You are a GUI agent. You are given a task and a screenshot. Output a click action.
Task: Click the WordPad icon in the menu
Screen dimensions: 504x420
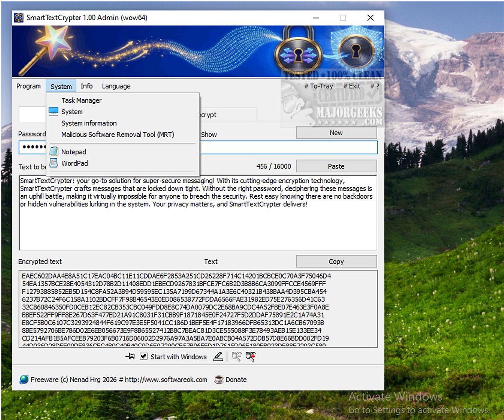(x=54, y=163)
